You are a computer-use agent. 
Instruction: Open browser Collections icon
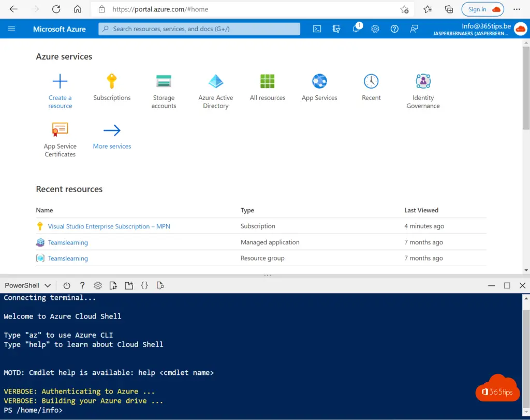tap(449, 9)
